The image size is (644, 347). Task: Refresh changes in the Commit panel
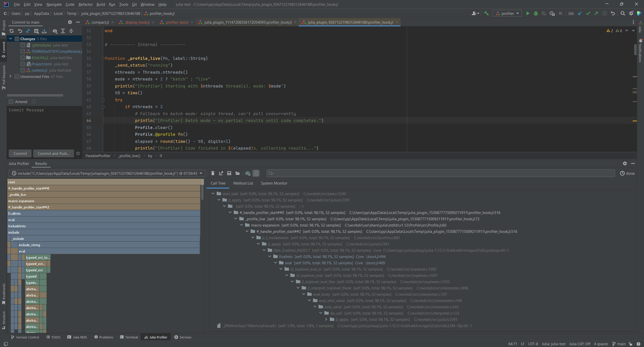[12, 31]
